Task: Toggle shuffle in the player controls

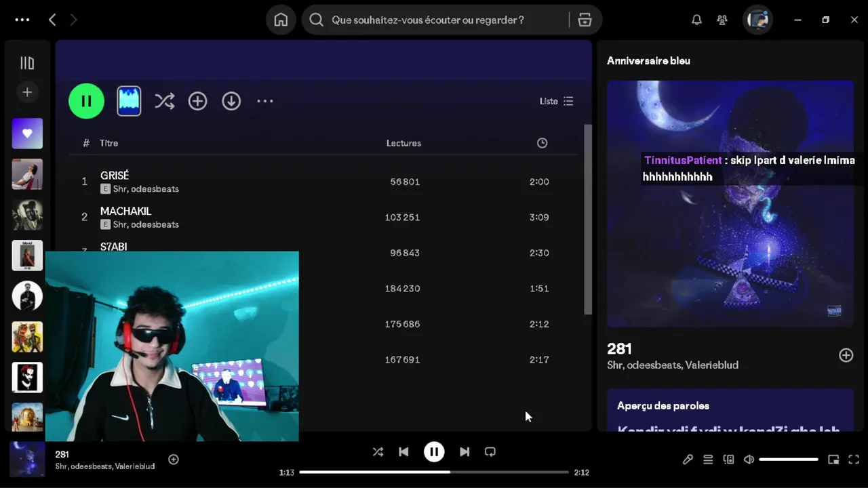Action: [x=378, y=451]
